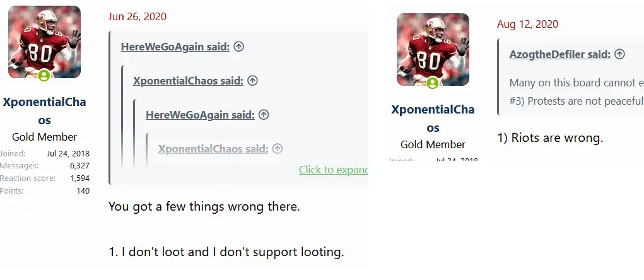Expand the nested quote with Click to expand
The image size is (644, 280).
(333, 170)
